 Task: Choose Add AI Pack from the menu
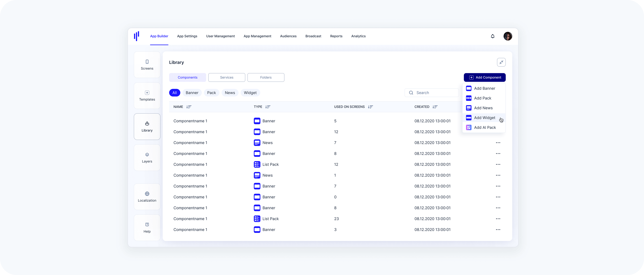click(485, 127)
